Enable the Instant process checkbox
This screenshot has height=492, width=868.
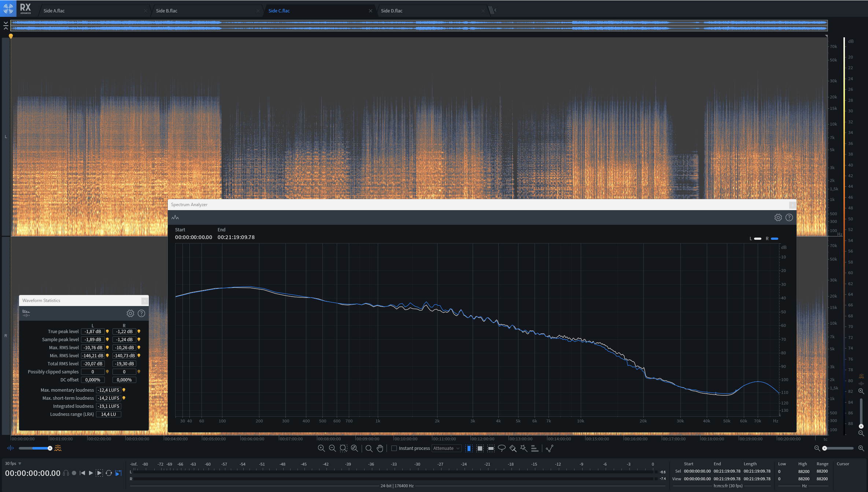[394, 448]
